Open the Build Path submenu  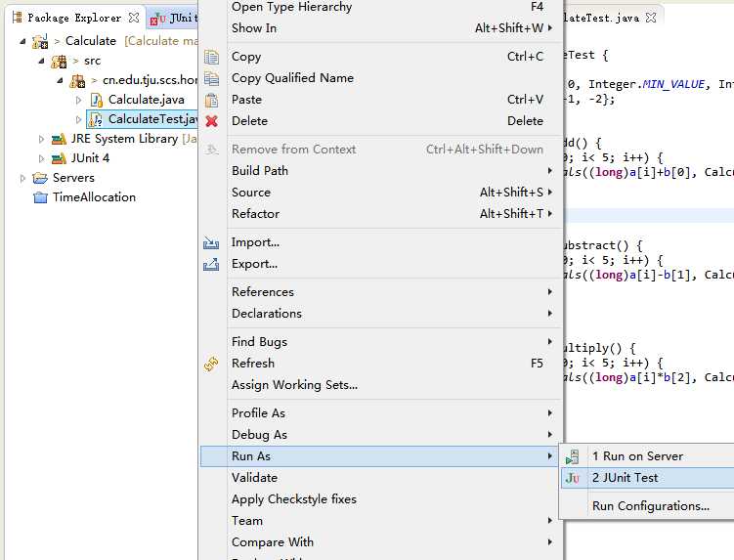pos(381,171)
